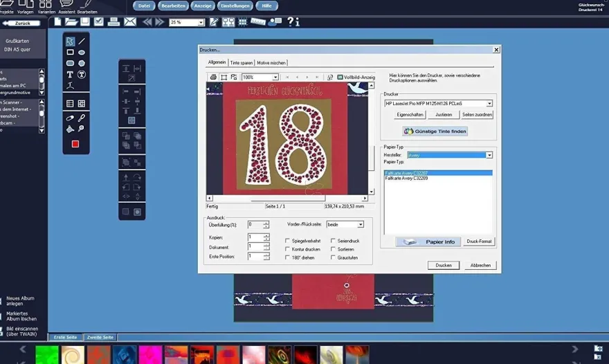
Task: Select the eyedropper tool
Action: [82, 118]
